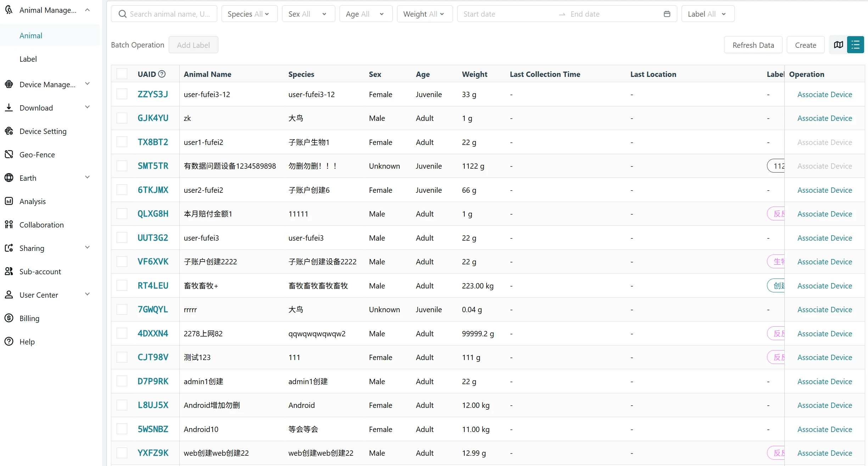The width and height of the screenshot is (868, 466).
Task: Go to Billing in the sidebar
Action: coord(29,318)
